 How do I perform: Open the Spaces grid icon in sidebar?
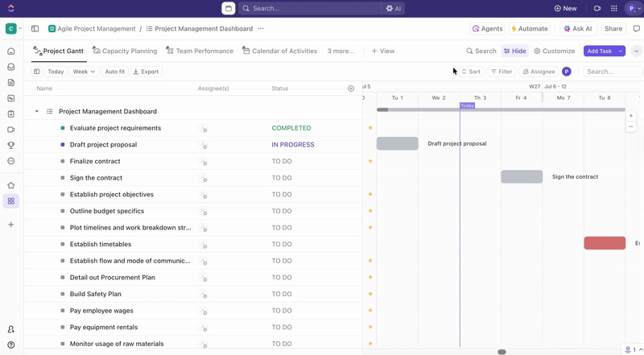11,201
